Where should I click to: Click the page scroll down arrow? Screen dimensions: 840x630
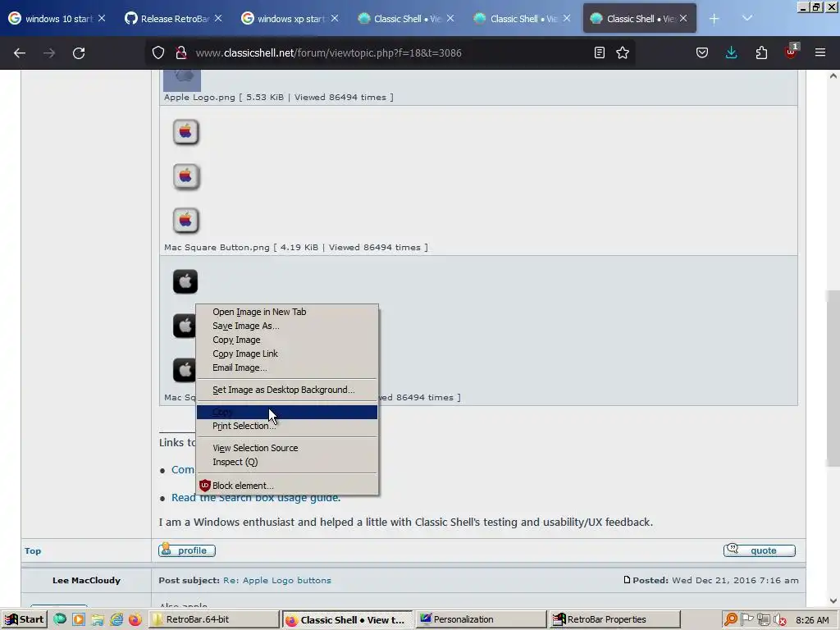[833, 600]
